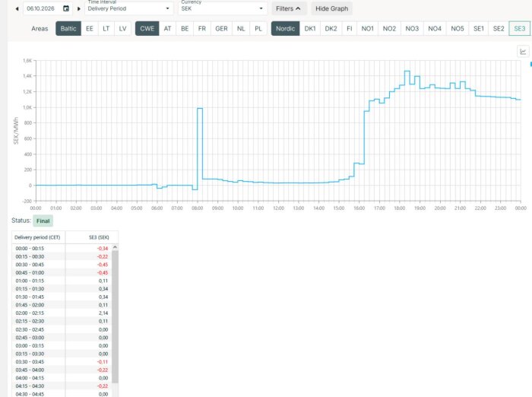The width and height of the screenshot is (532, 397).
Task: Toggle the LV area
Action: pos(123,29)
